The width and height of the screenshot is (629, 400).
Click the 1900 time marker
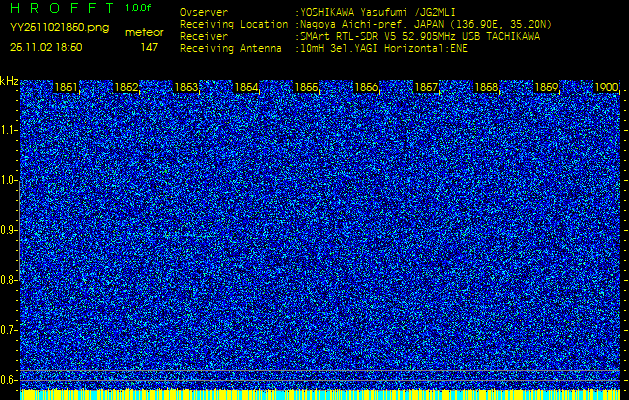[606, 87]
